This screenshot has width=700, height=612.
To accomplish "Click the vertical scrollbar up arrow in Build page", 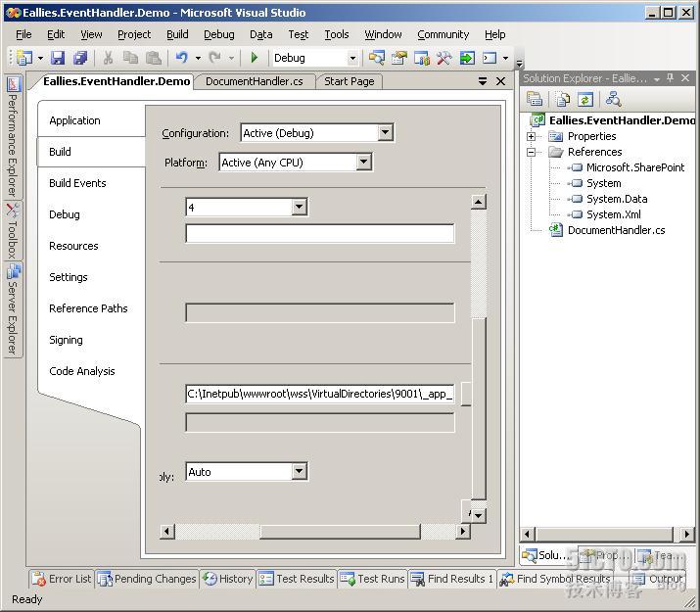I will [x=478, y=203].
